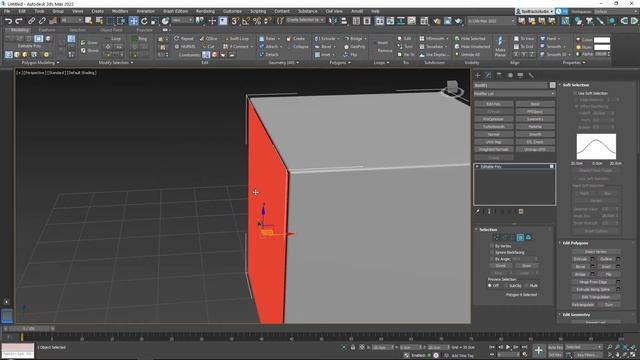Click the Render Production teapot icon
Image resolution: width=640 pixels, height=360 pixels.
(458, 21)
